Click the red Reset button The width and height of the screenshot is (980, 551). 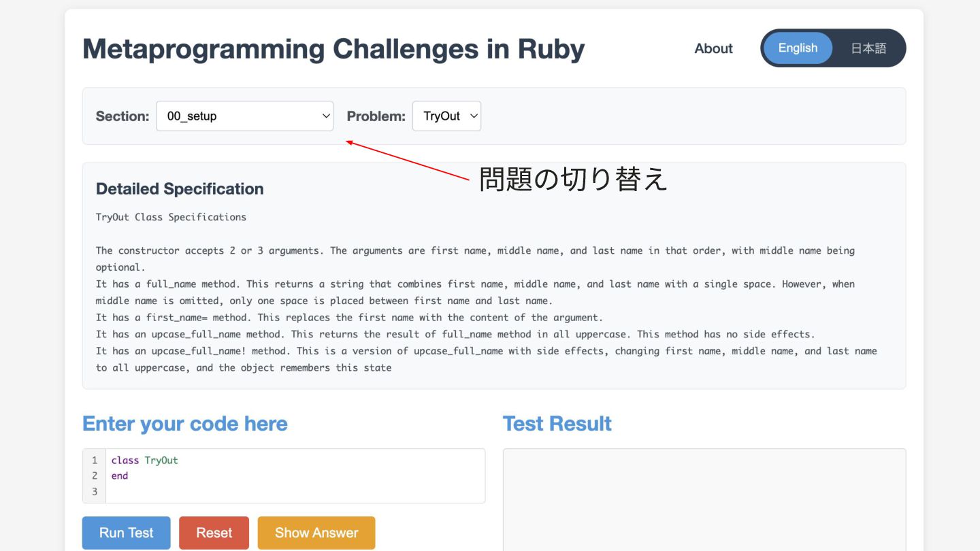(214, 533)
